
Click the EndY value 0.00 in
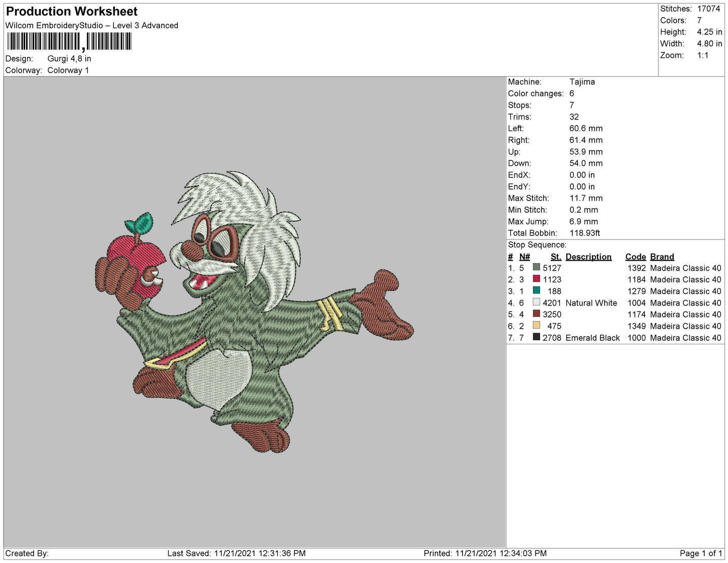(582, 186)
